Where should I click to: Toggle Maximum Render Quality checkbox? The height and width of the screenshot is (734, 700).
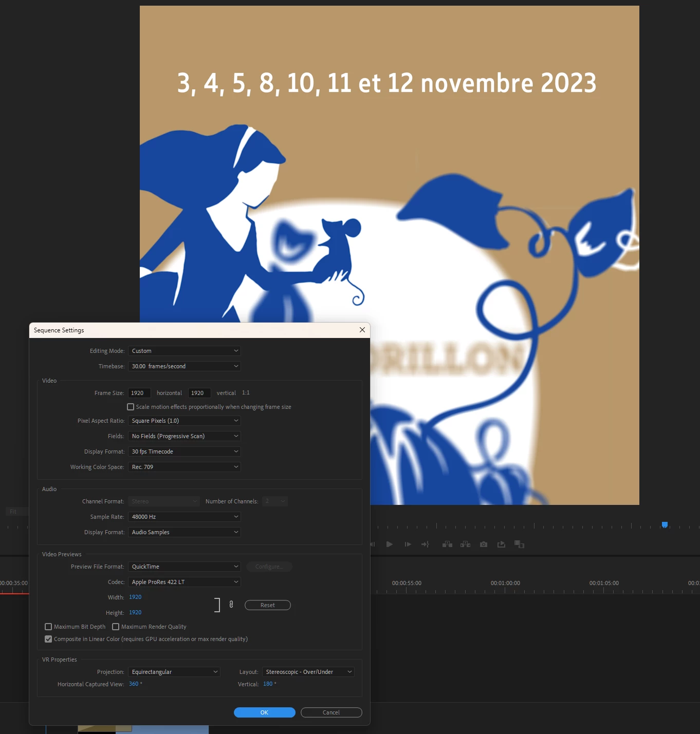[116, 627]
